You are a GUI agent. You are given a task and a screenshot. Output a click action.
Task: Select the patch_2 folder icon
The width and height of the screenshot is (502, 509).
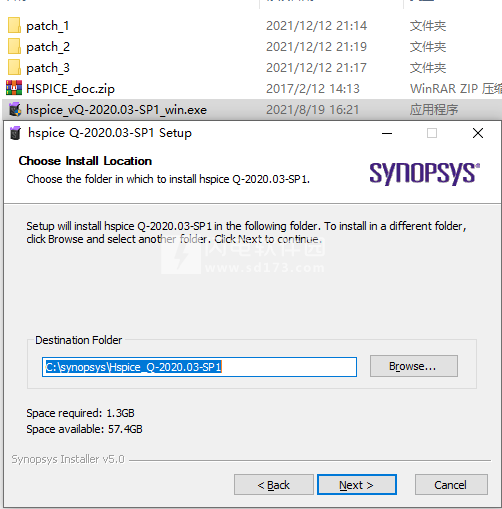click(x=14, y=47)
